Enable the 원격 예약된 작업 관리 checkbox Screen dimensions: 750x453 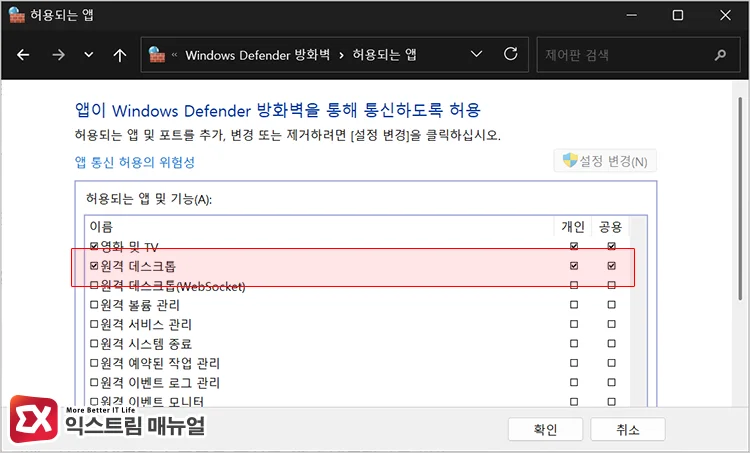point(94,363)
